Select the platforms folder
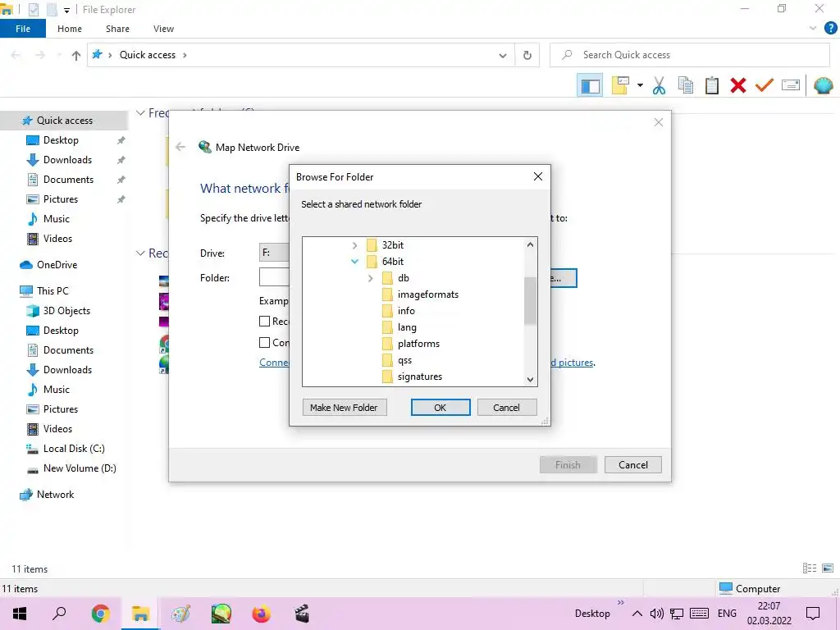Image resolution: width=840 pixels, height=630 pixels. tap(411, 344)
